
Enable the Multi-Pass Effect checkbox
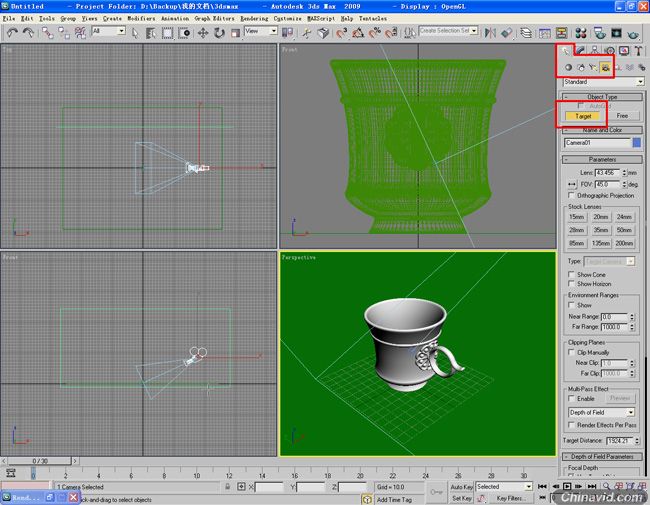tap(571, 398)
